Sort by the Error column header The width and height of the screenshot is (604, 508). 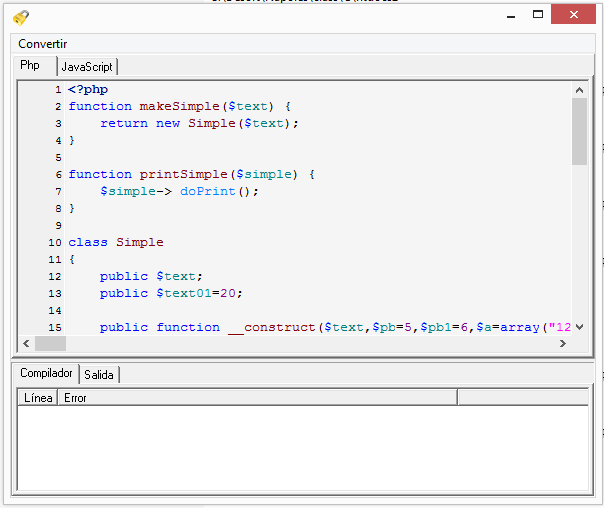coord(257,398)
